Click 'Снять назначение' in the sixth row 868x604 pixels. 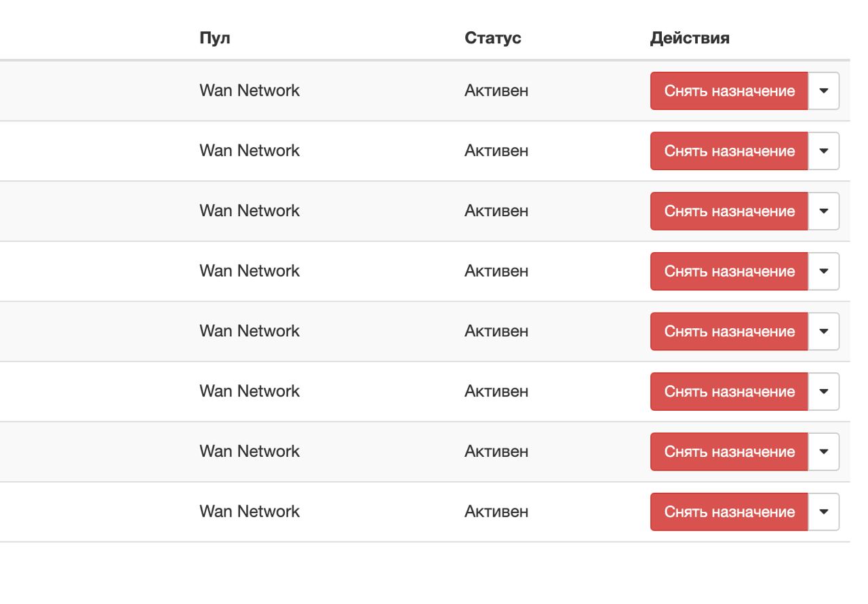coord(729,392)
